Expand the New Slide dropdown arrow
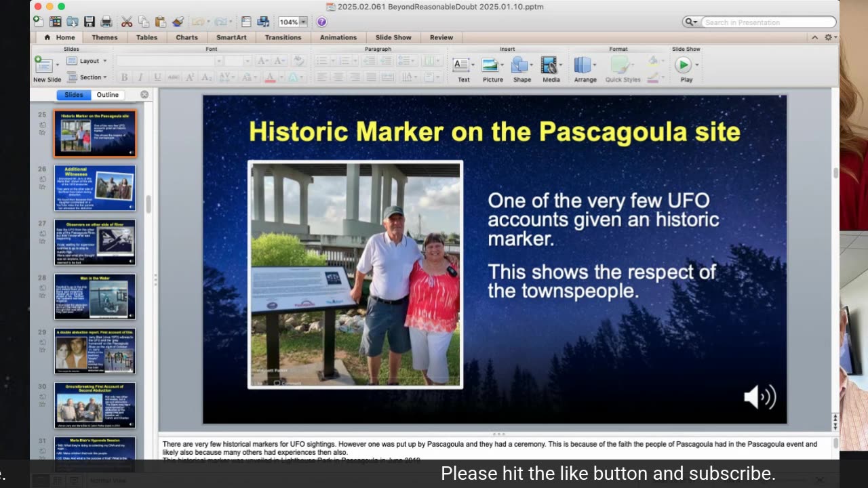This screenshot has width=868, height=488. (58, 65)
